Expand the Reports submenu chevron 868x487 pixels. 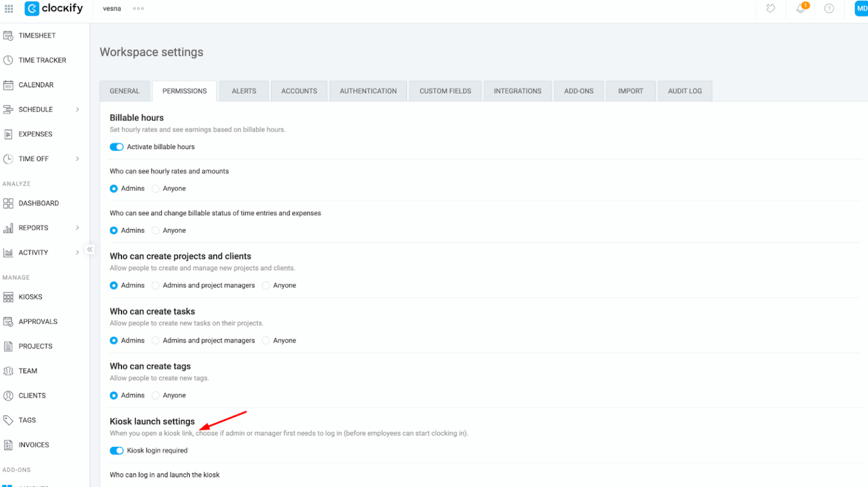(77, 228)
